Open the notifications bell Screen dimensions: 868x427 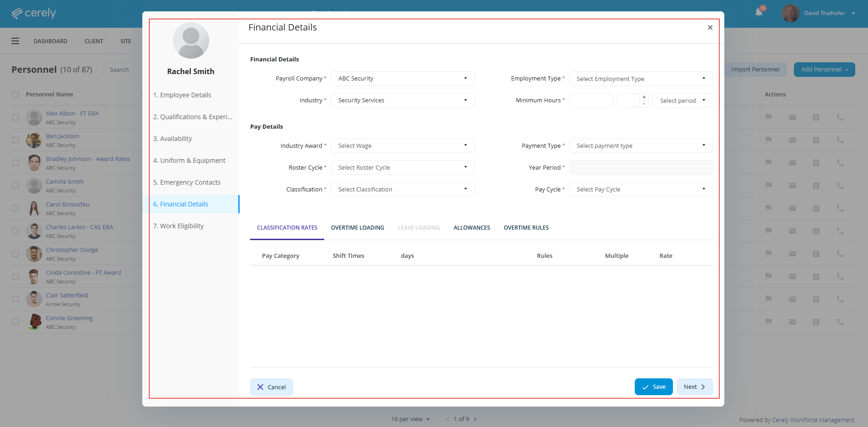[x=759, y=12]
